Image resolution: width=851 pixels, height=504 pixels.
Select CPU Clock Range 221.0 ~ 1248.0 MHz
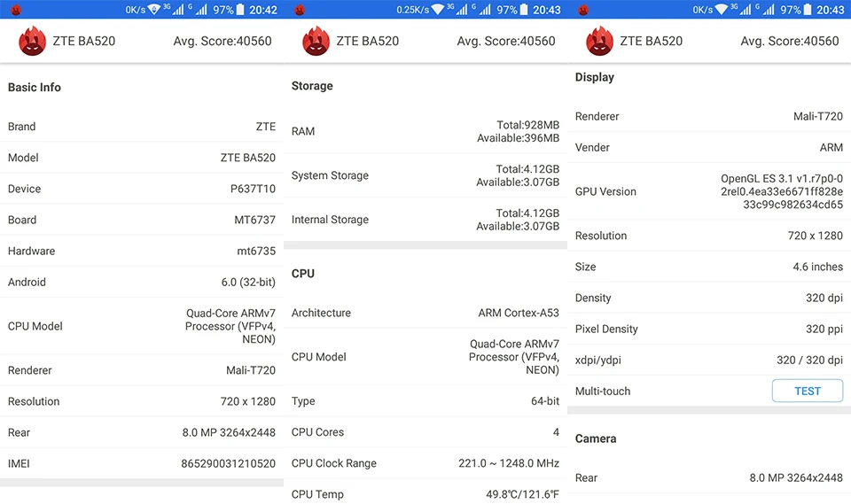click(509, 463)
